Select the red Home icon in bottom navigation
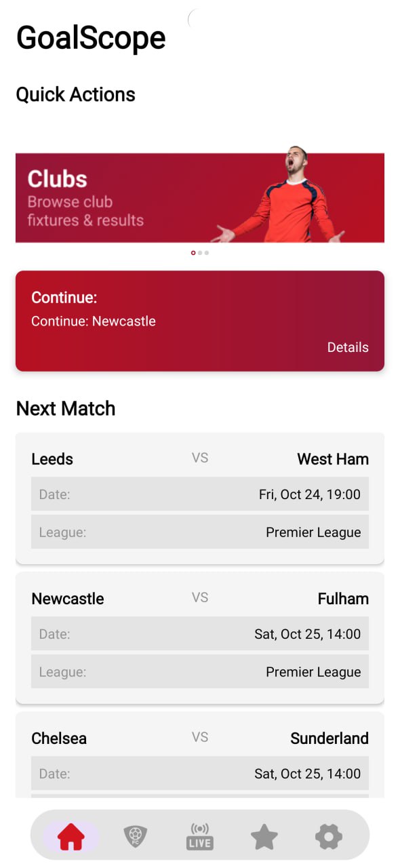 click(71, 836)
